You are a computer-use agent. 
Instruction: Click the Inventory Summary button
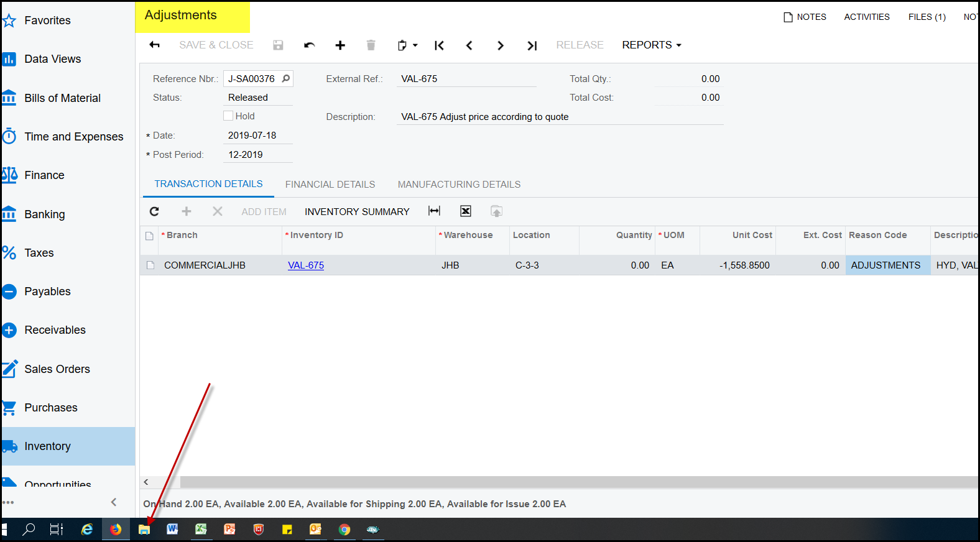tap(357, 212)
